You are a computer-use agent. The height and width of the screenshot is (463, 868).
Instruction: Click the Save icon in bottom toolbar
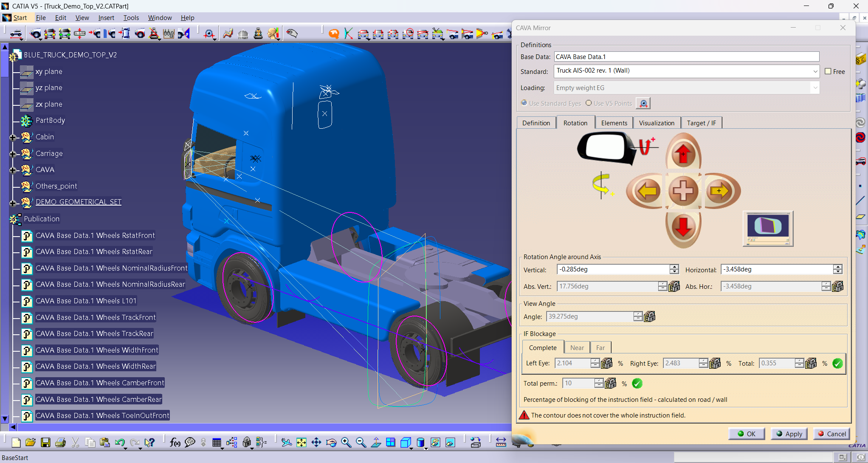45,443
